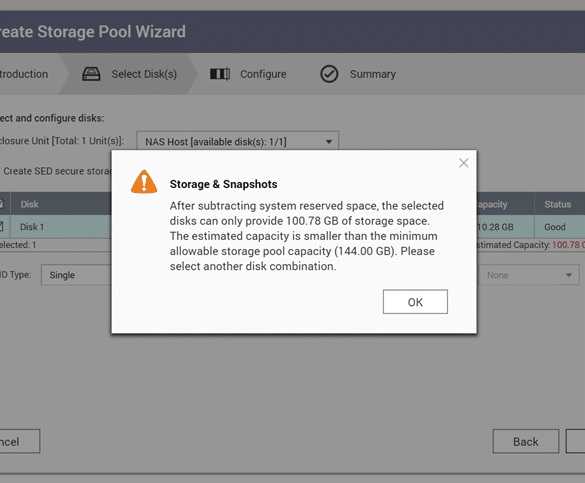The width and height of the screenshot is (585, 483).
Task: Click the Back button
Action: tap(525, 441)
